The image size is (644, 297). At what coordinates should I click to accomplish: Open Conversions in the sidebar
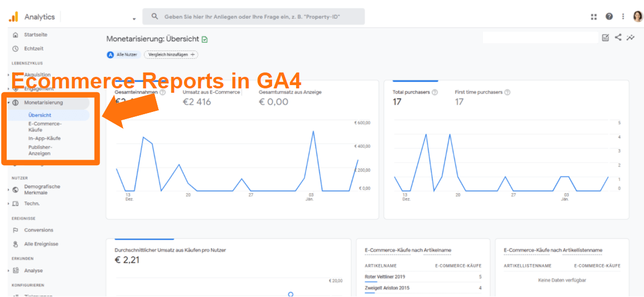(38, 230)
